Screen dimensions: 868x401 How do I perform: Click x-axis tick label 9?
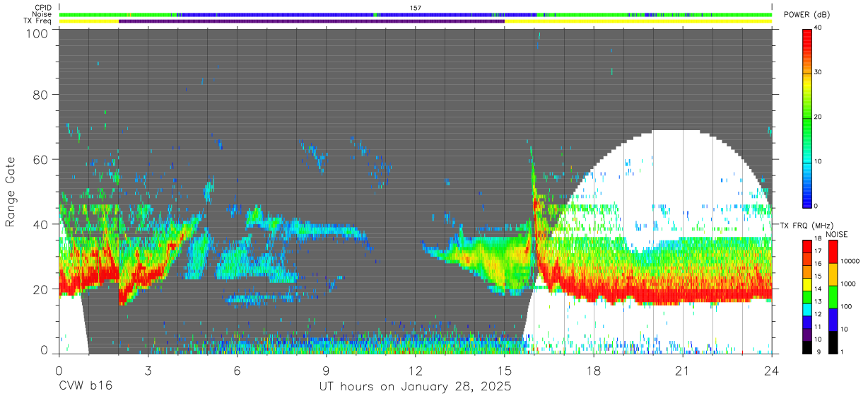[x=326, y=370]
